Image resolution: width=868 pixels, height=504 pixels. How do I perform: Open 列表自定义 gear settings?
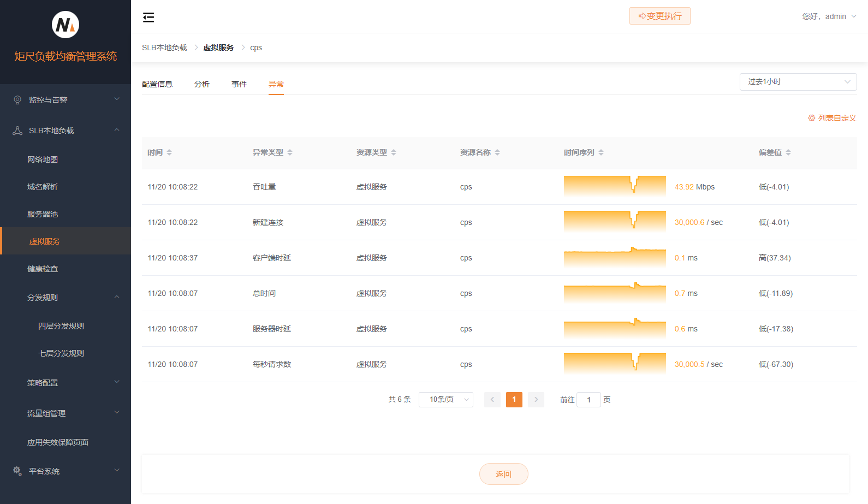tap(832, 118)
